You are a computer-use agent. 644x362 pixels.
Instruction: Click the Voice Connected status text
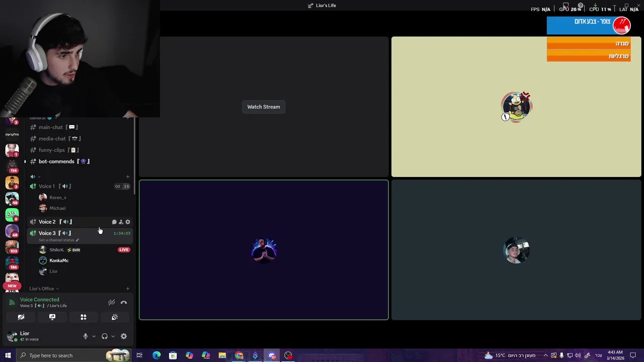pyautogui.click(x=40, y=300)
